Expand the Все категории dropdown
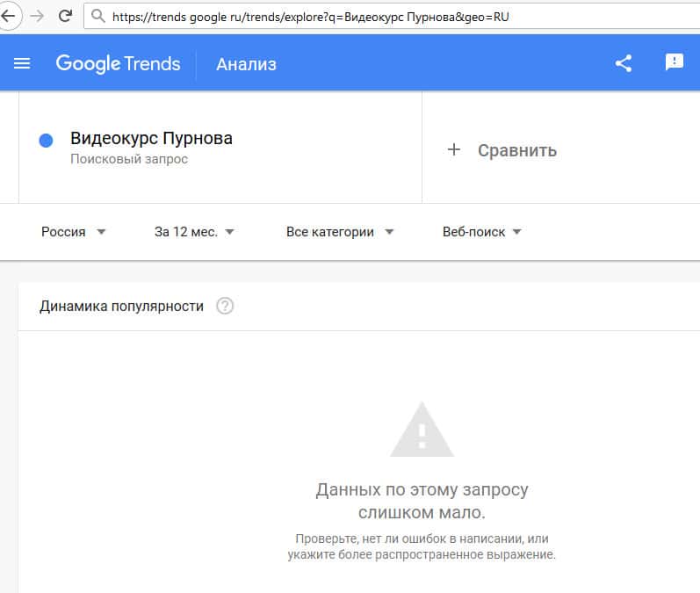 click(340, 232)
